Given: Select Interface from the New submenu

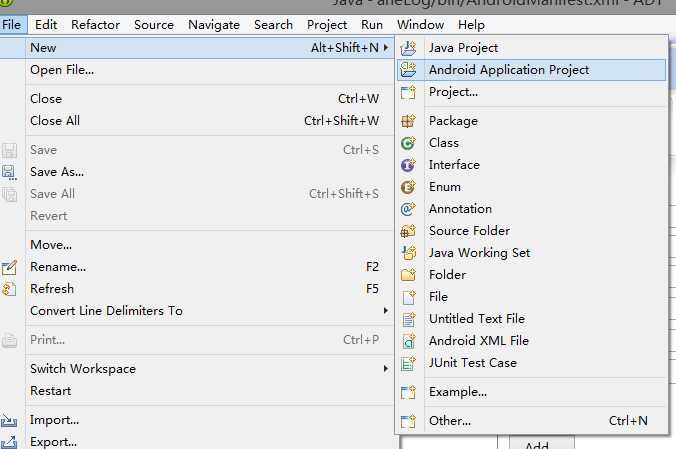Looking at the screenshot, I should pos(532,165).
